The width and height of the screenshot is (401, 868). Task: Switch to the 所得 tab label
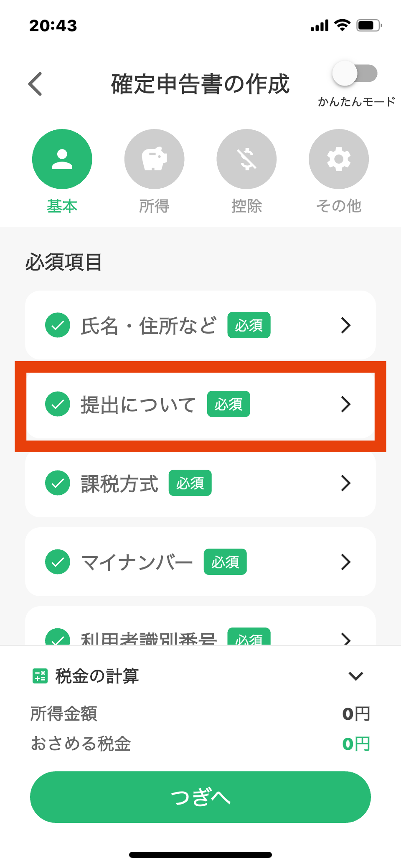[x=154, y=206]
